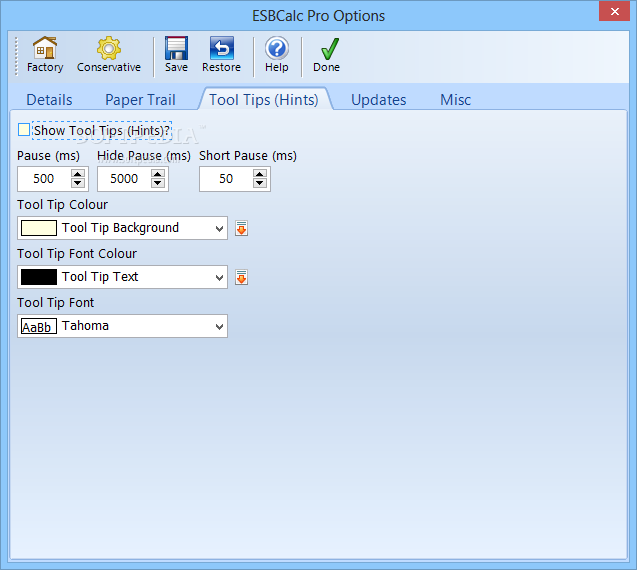Open Help with the question mark icon
The width and height of the screenshot is (637, 570).
pos(277,48)
